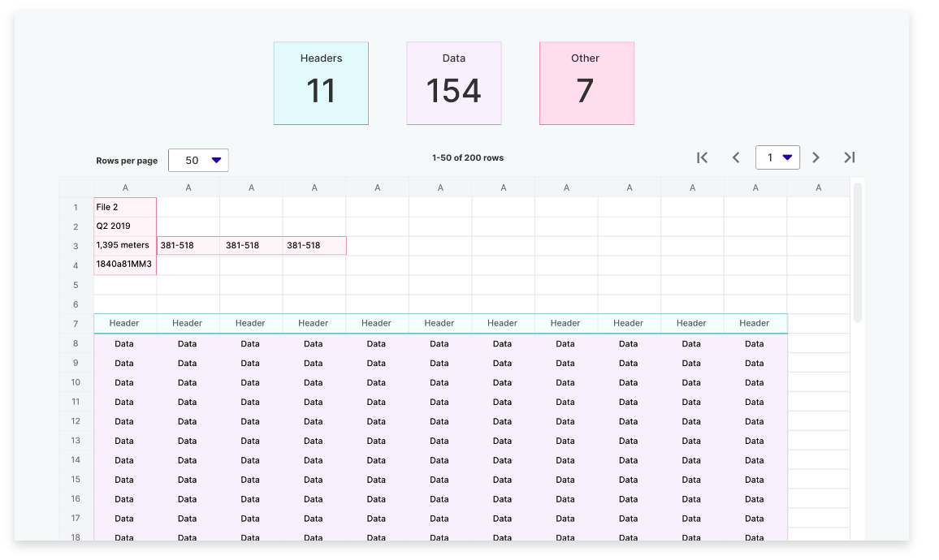Click row number 12 header
The image size is (939, 560).
76,421
